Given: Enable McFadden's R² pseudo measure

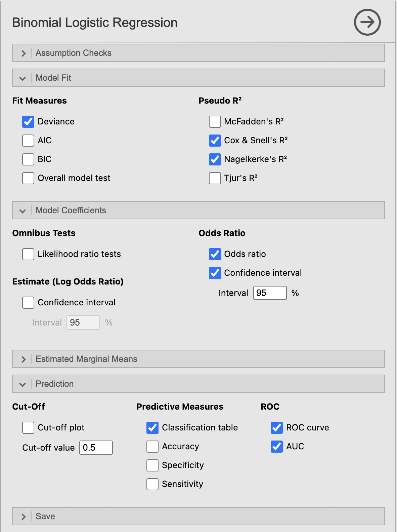Looking at the screenshot, I should 215,122.
